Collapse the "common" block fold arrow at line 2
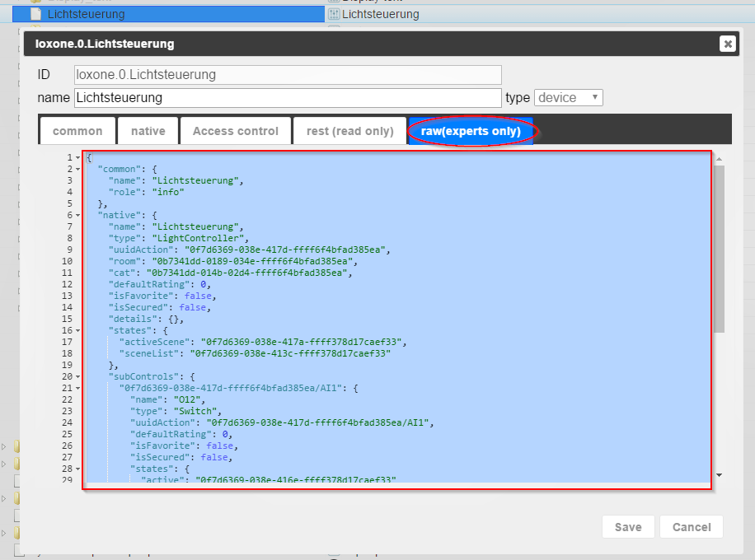This screenshot has width=755, height=560. click(78, 170)
